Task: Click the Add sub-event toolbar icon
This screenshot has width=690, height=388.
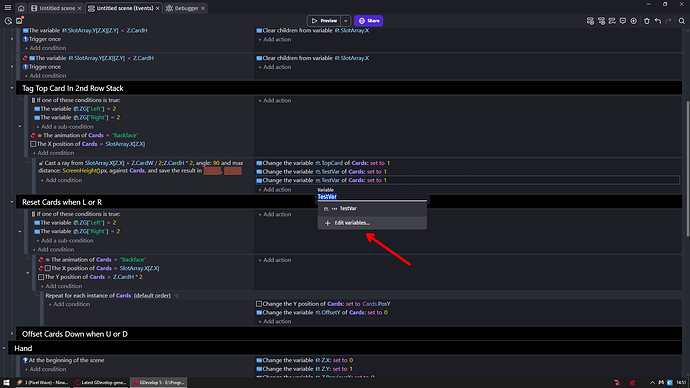Action: pos(601,21)
